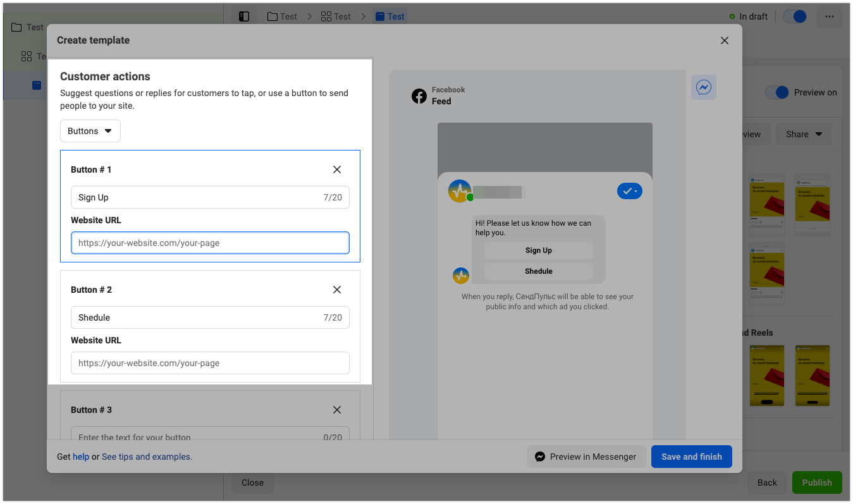Remove Button # 2 with its X icon

[336, 290]
